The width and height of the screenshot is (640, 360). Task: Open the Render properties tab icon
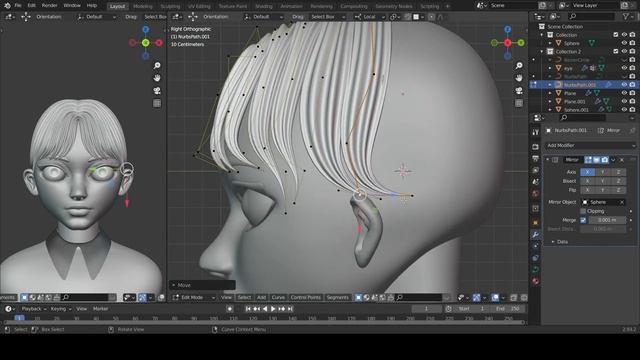tap(536, 147)
